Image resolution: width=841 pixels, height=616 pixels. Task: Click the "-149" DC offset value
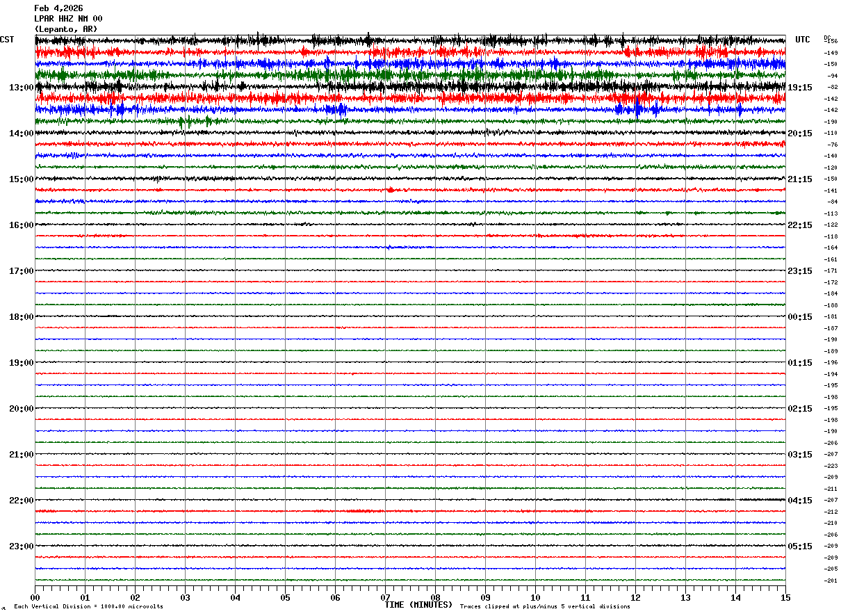(831, 53)
